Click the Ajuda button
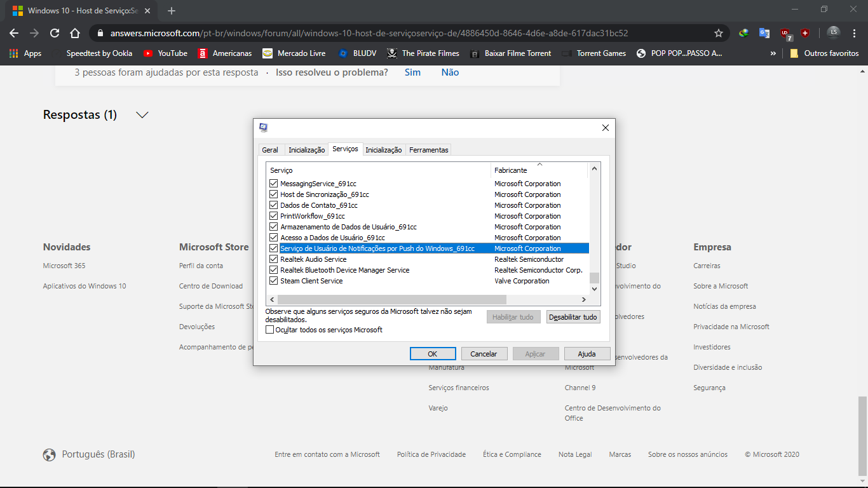This screenshot has height=488, width=868. tap(587, 354)
